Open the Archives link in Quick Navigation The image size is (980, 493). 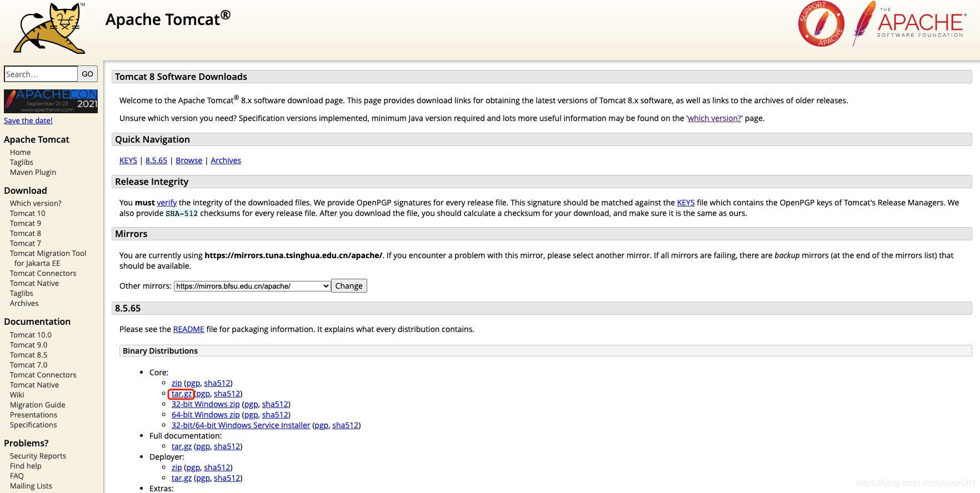pyautogui.click(x=226, y=160)
